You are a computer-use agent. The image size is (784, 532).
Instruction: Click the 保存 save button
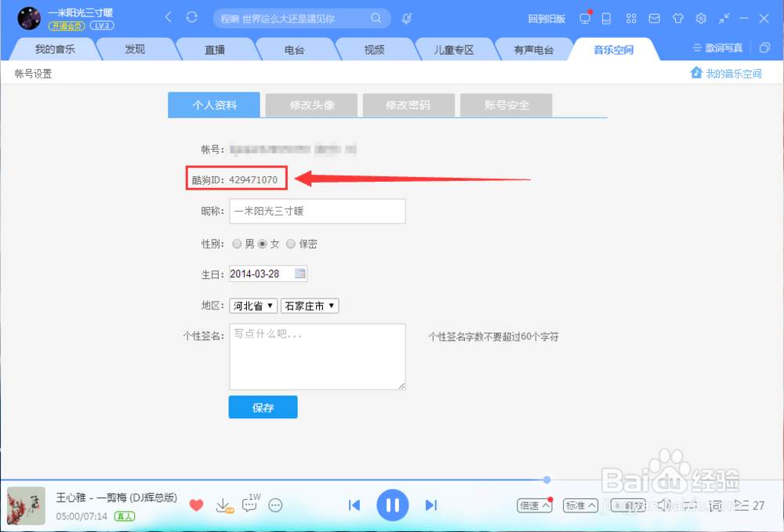(263, 407)
